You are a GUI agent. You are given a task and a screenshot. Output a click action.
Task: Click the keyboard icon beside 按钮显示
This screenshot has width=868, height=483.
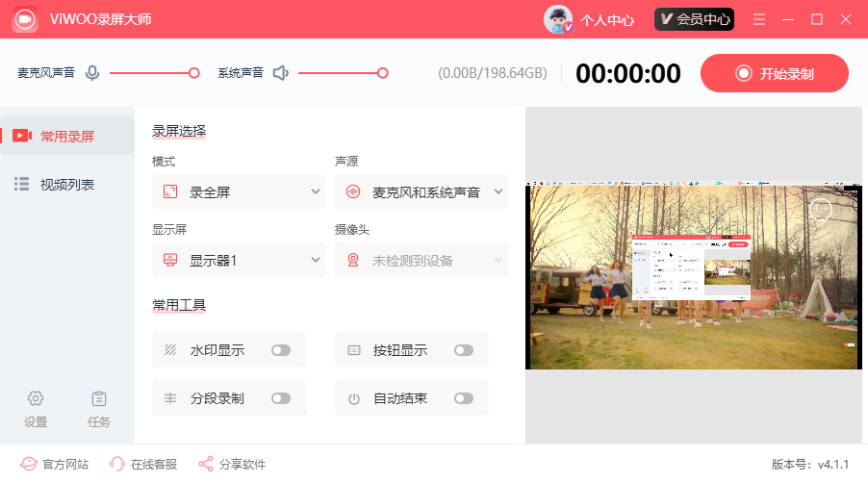tap(354, 350)
